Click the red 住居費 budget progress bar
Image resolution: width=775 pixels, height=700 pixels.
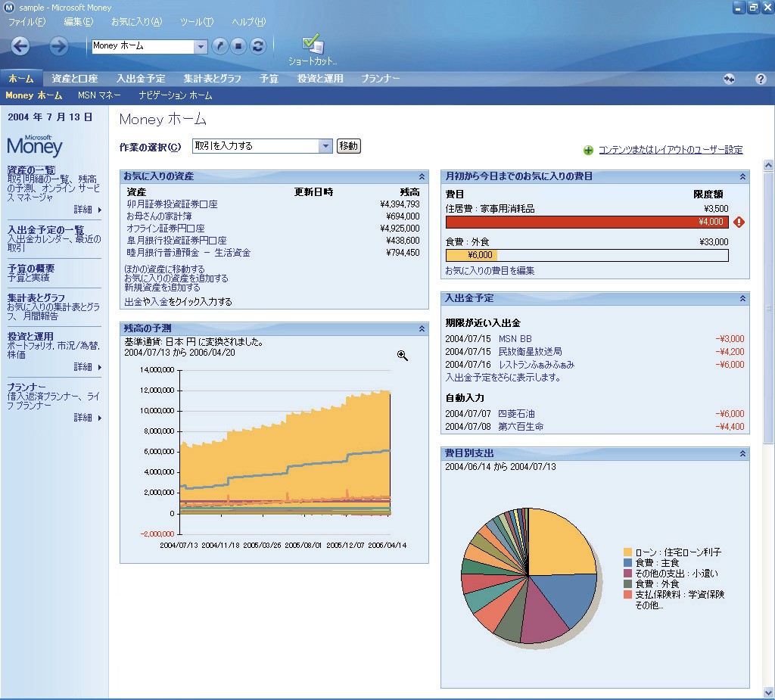point(587,222)
